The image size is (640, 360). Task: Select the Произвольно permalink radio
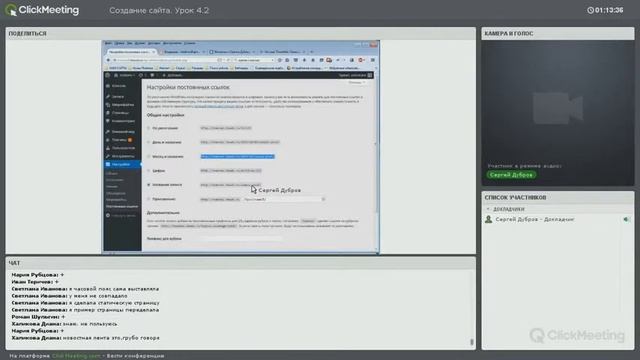(149, 199)
